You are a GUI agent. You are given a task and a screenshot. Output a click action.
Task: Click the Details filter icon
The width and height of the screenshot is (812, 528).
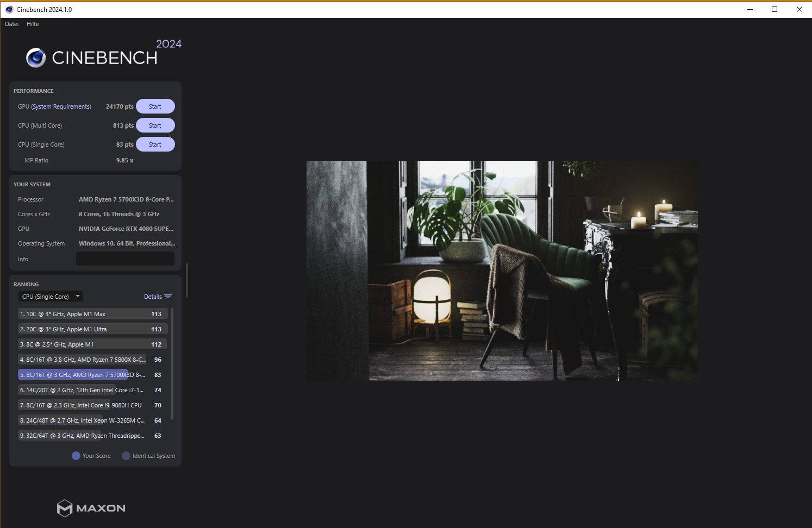click(169, 296)
